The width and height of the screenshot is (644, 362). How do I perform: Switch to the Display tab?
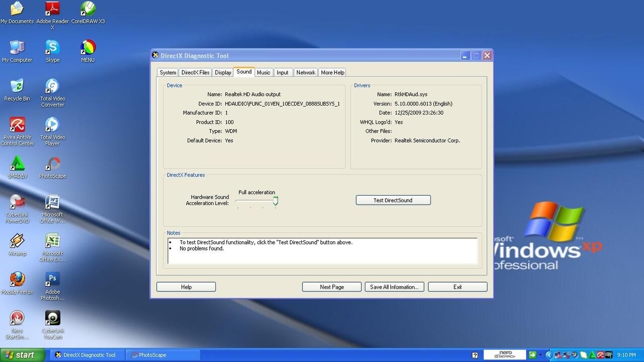[x=223, y=72]
